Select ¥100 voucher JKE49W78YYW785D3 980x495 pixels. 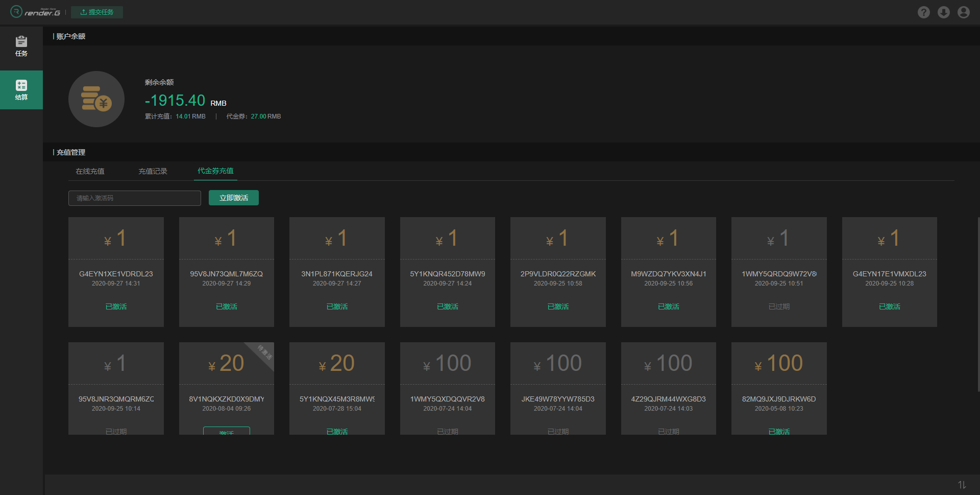[x=558, y=388]
